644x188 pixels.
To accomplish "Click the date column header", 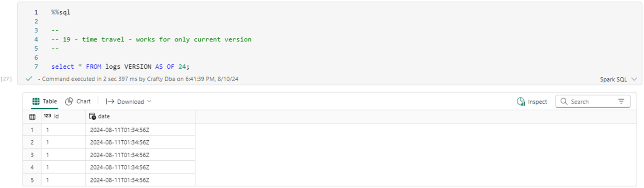I will 104,116.
